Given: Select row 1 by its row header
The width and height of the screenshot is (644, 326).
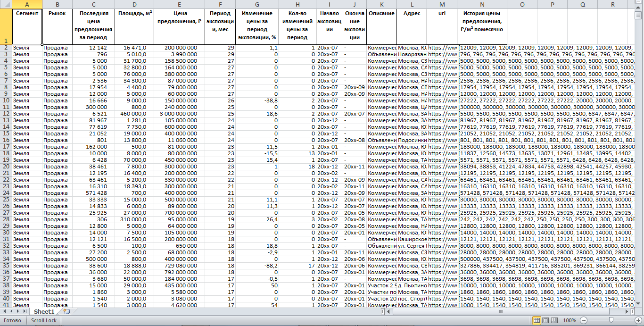Looking at the screenshot, I should tap(6, 26).
